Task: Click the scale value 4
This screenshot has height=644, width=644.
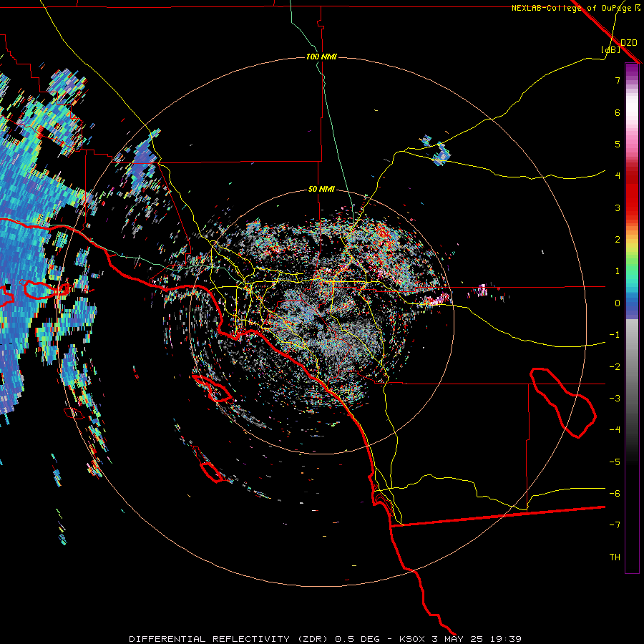Action: 618,176
